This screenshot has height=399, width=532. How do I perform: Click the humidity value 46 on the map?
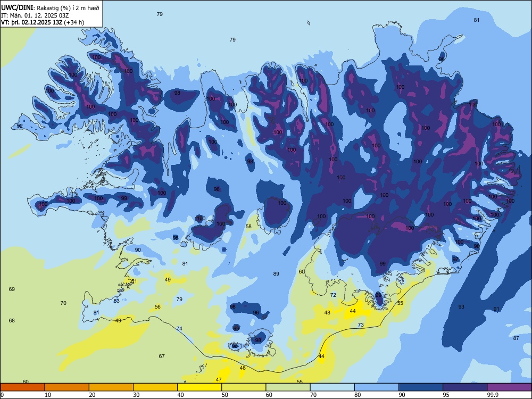(x=243, y=368)
